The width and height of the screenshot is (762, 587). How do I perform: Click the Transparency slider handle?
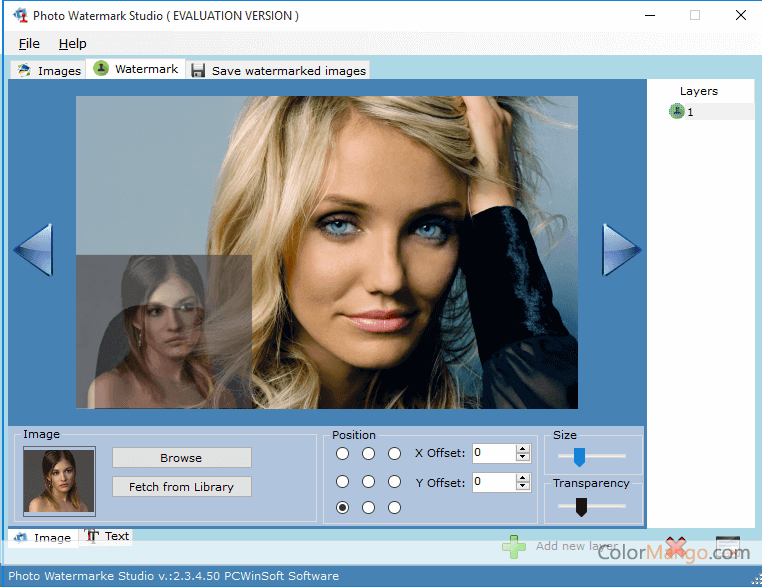pyautogui.click(x=581, y=507)
